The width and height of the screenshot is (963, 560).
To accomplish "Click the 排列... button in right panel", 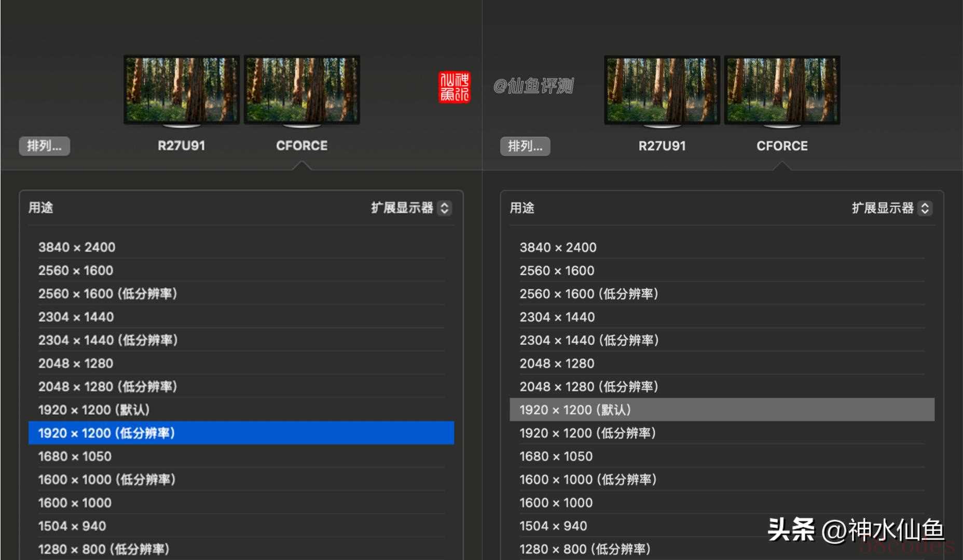I will (525, 146).
